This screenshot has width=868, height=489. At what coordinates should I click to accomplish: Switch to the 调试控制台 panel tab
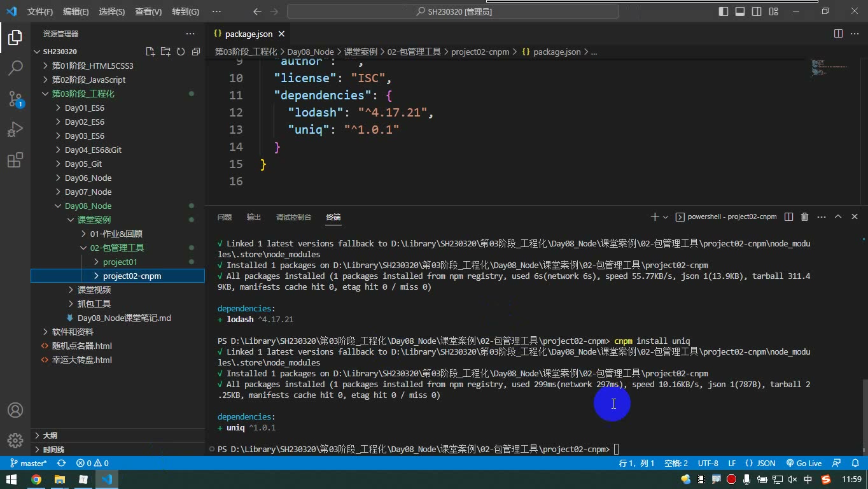293,217
